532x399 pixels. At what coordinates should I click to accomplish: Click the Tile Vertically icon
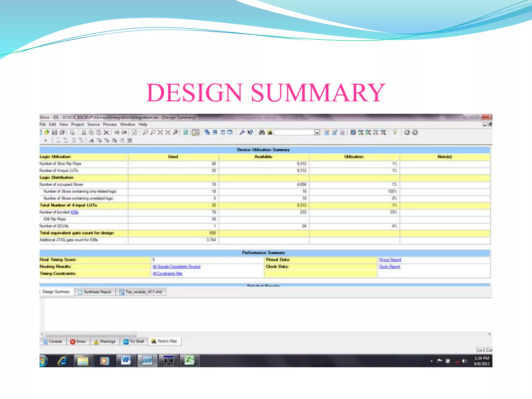pos(223,132)
